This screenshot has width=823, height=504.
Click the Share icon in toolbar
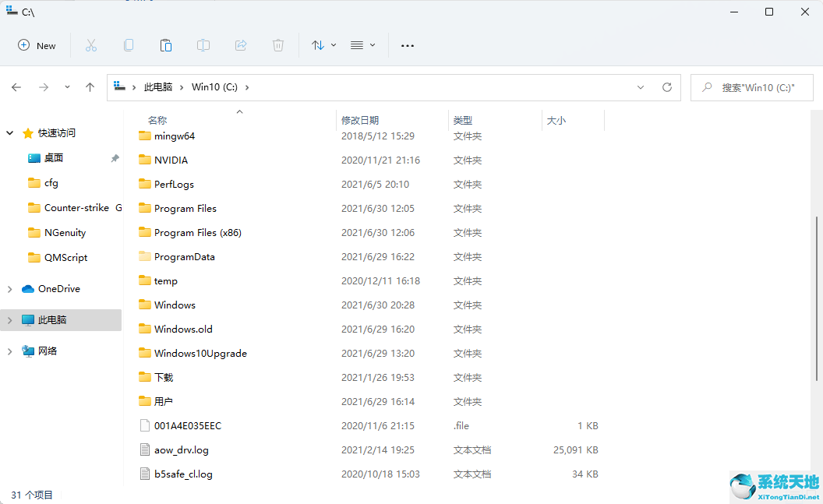click(x=241, y=46)
